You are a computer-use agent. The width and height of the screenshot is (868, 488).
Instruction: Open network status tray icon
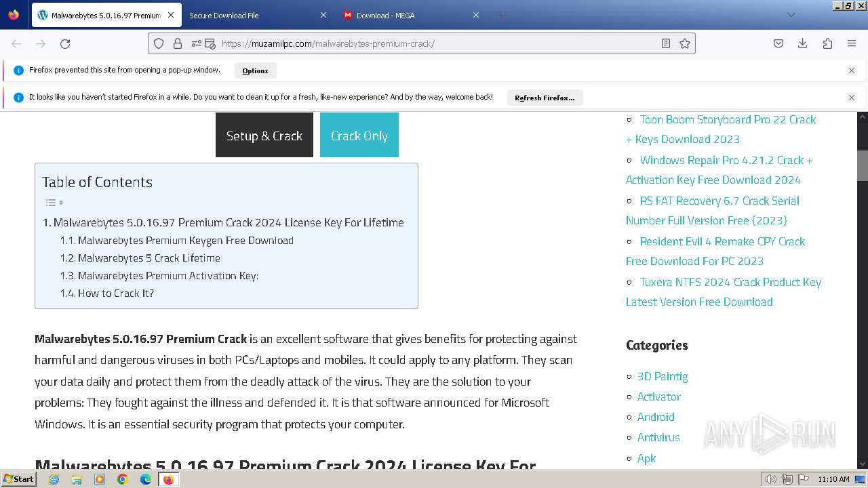787,479
